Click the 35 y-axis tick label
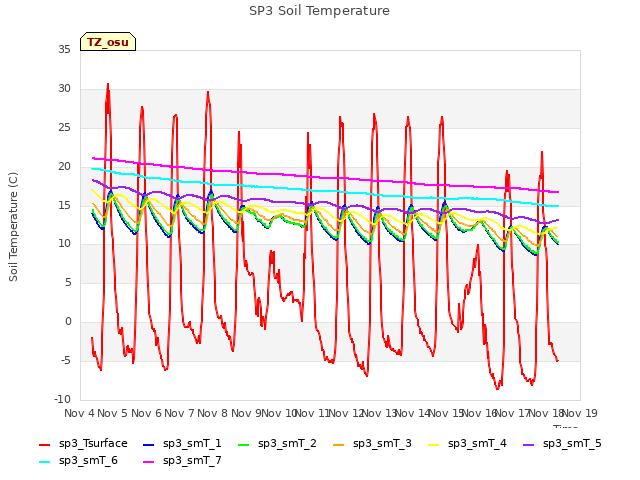This screenshot has height=480, width=640. [64, 50]
